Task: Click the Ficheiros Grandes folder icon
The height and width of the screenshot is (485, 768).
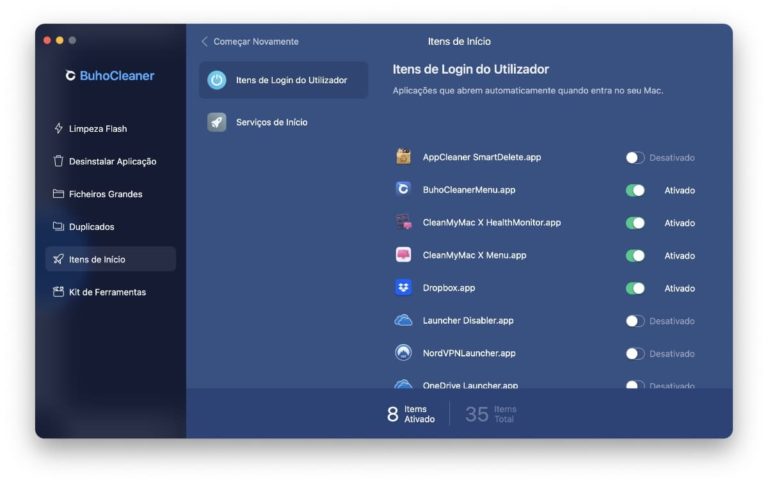Action: click(x=58, y=194)
